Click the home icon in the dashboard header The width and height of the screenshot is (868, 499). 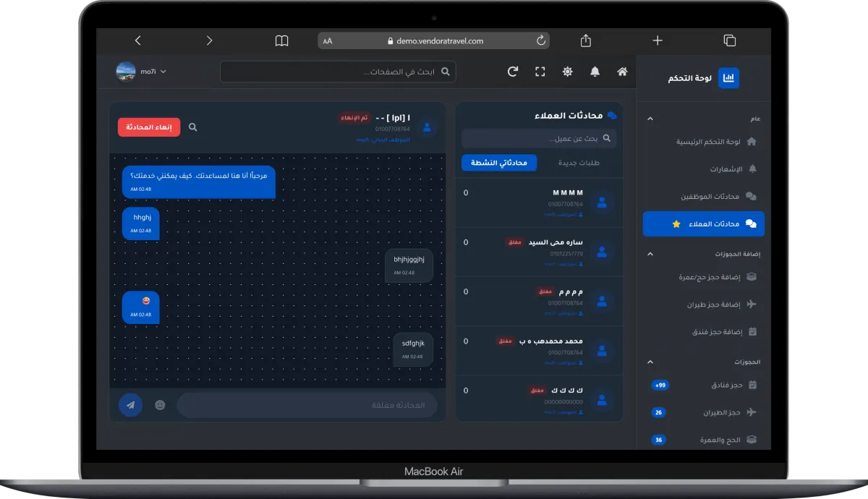pos(622,72)
